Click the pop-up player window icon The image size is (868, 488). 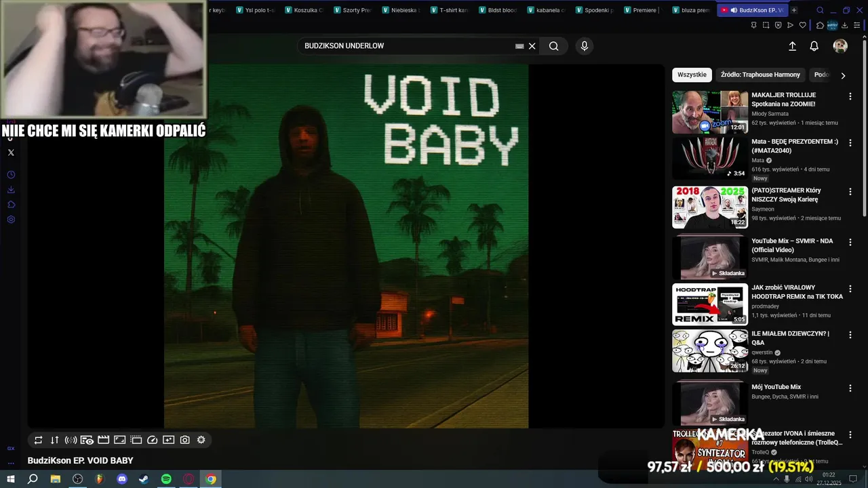136,440
